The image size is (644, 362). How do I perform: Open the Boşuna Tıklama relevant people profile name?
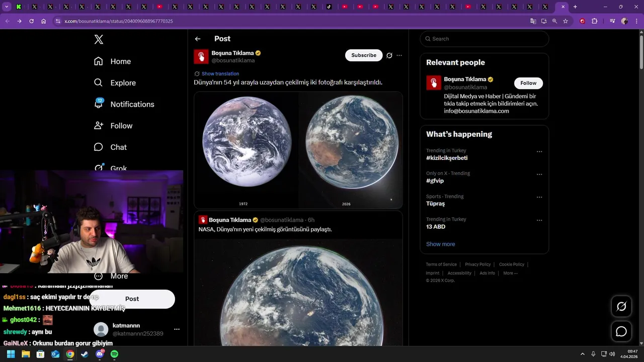click(465, 79)
